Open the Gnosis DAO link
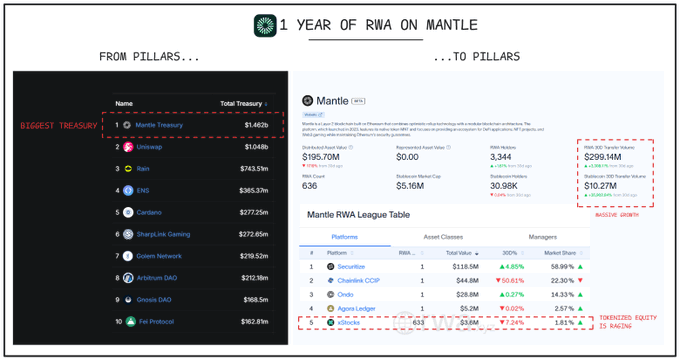 [154, 300]
